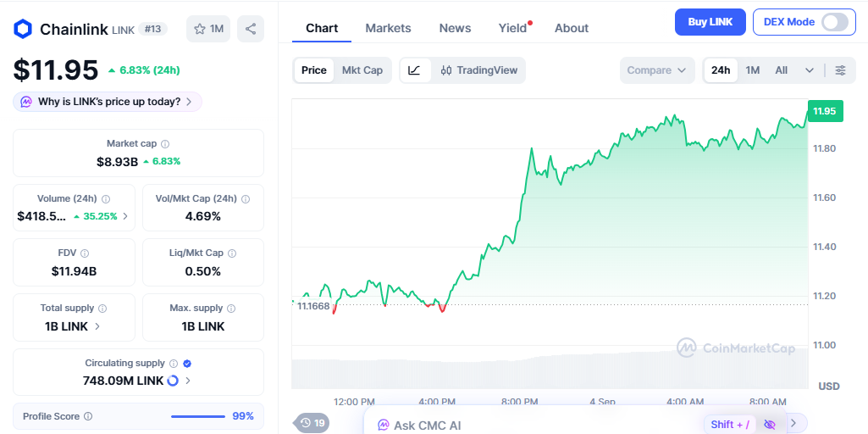Image resolution: width=868 pixels, height=434 pixels.
Task: Expand Volume (24h) details chevron
Action: tap(125, 216)
